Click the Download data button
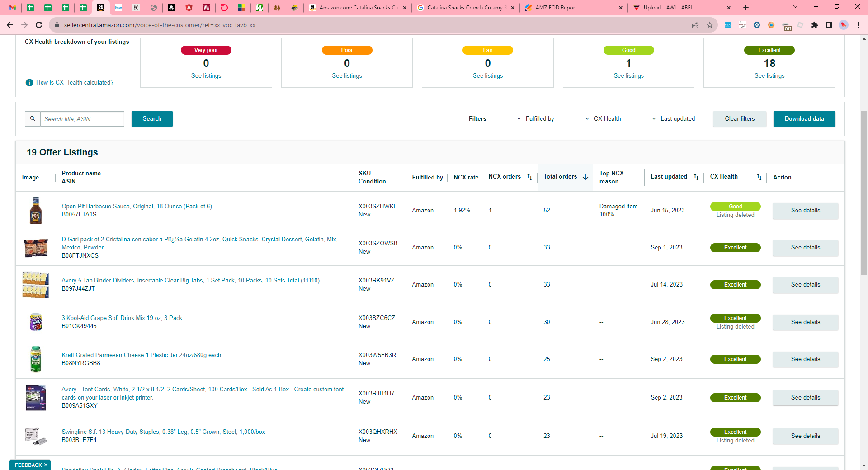The height and width of the screenshot is (470, 868). (804, 119)
